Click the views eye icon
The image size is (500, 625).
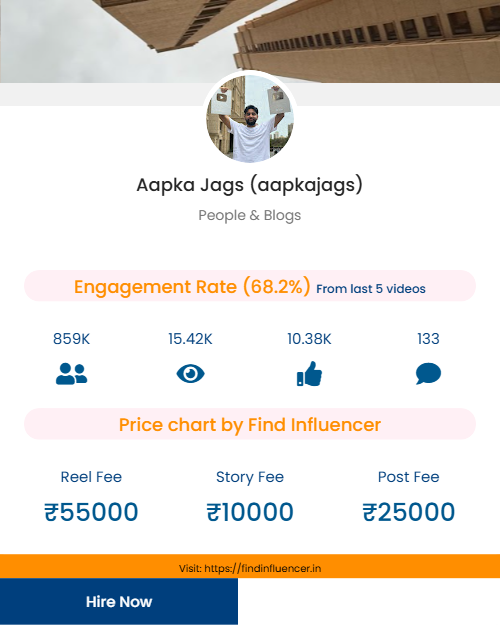pos(190,373)
